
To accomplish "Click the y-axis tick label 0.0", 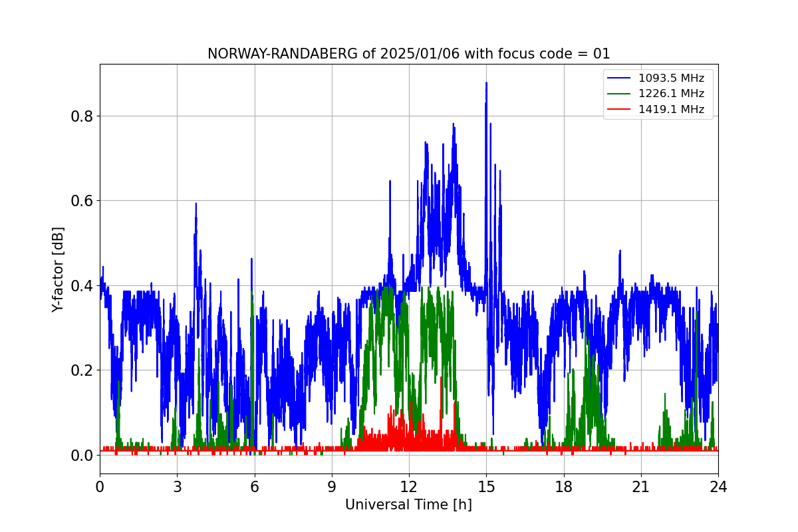I will click(81, 456).
